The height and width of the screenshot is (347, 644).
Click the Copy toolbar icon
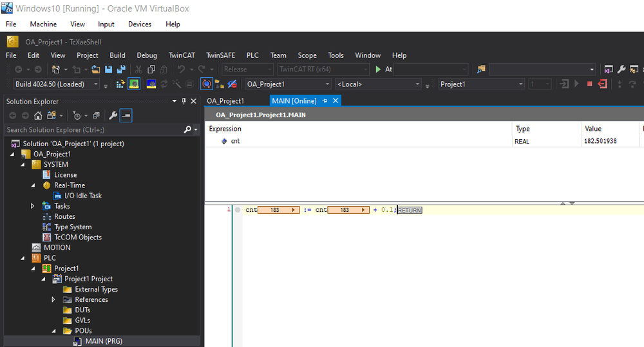[151, 70]
